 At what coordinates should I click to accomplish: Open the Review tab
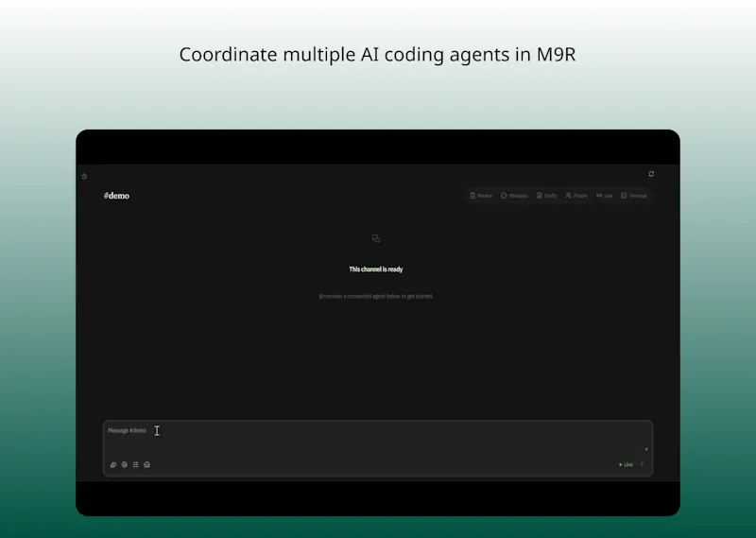(481, 196)
